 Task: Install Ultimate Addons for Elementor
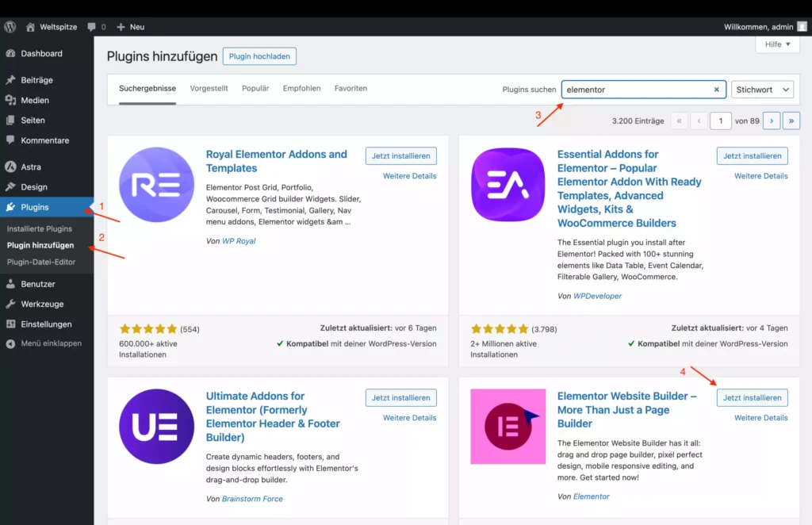pos(400,397)
